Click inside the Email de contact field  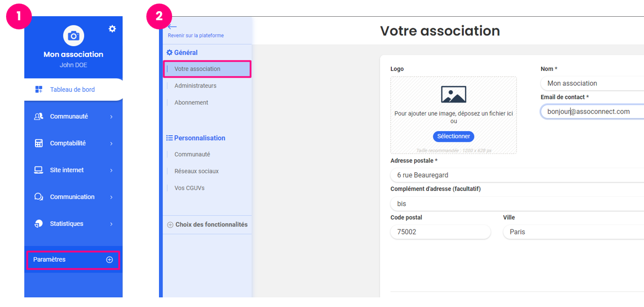pyautogui.click(x=587, y=111)
